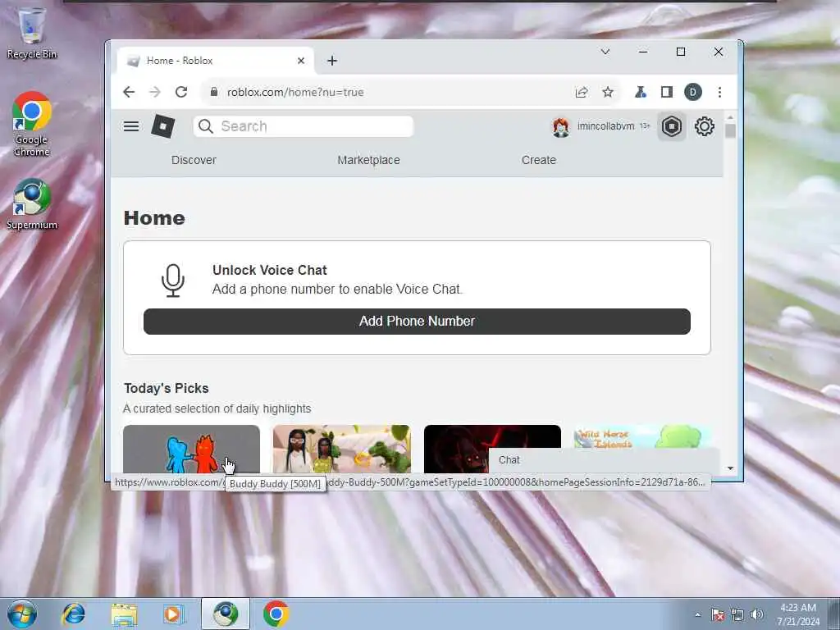Open the Robux balance icon
840x630 pixels.
pyautogui.click(x=671, y=126)
